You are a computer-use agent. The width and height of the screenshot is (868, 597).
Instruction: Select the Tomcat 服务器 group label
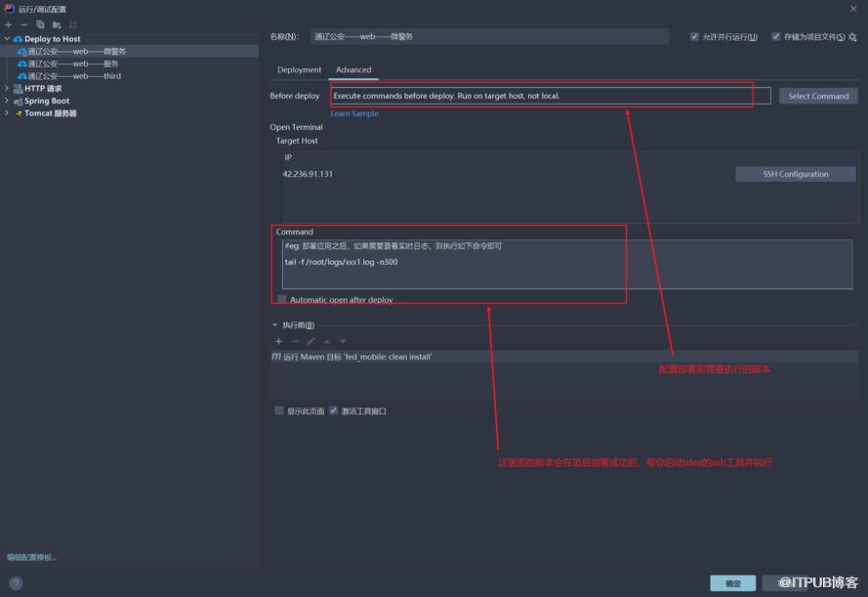tap(51, 113)
